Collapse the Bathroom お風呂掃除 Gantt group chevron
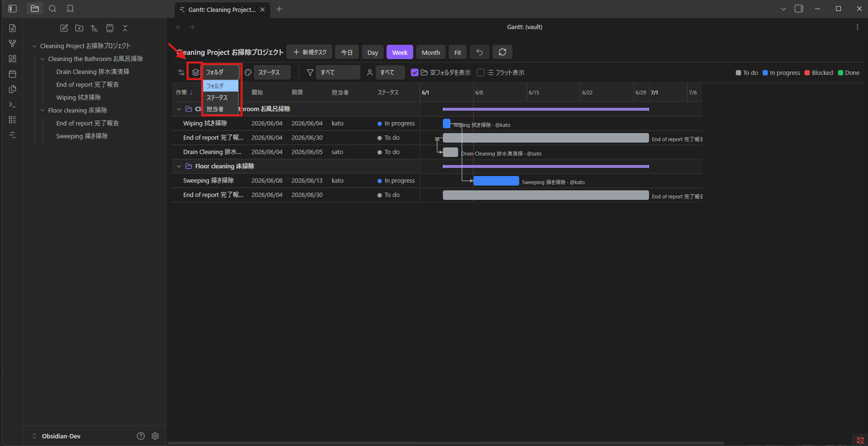 click(179, 109)
